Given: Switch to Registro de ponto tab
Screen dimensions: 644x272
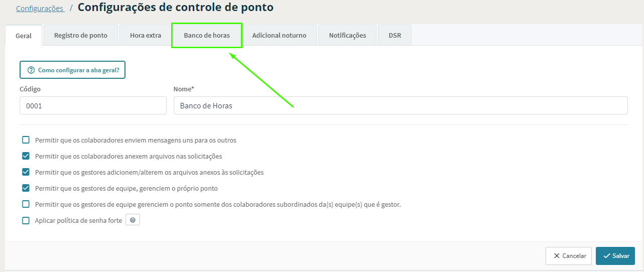Looking at the screenshot, I should tap(81, 36).
